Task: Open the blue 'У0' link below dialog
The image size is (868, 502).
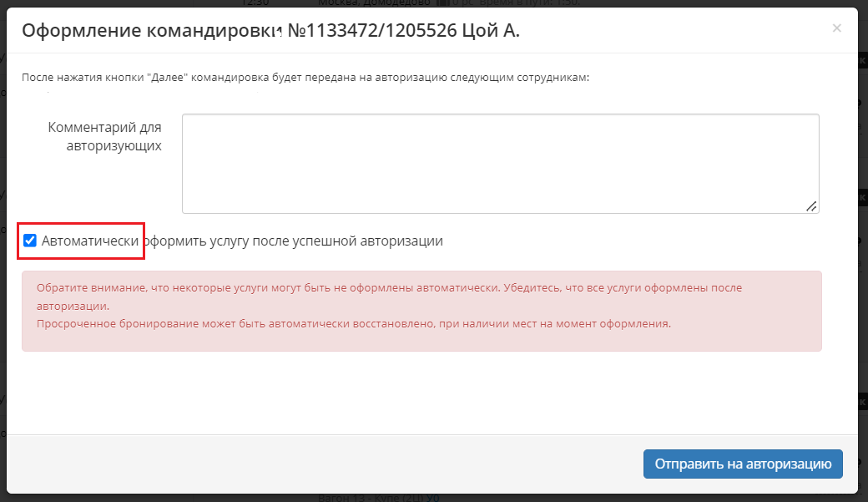Action: tap(432, 499)
